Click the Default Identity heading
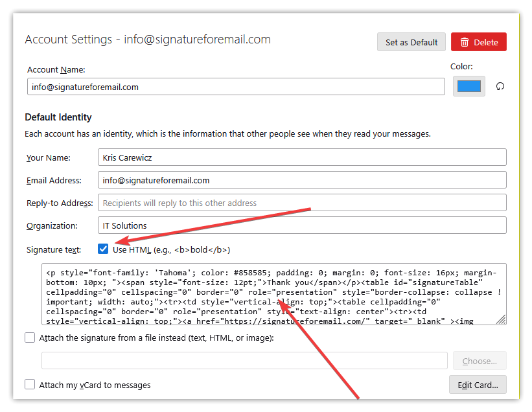The width and height of the screenshot is (532, 412). pyautogui.click(x=58, y=117)
